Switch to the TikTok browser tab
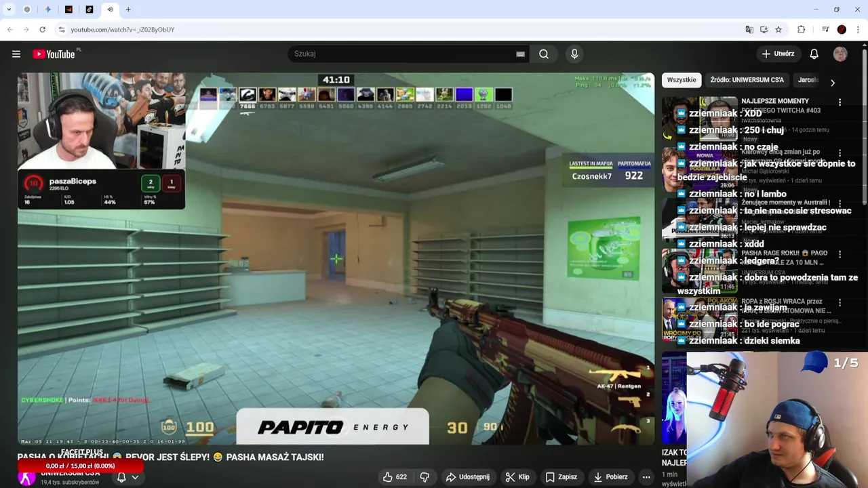This screenshot has height=488, width=868. 90,9
